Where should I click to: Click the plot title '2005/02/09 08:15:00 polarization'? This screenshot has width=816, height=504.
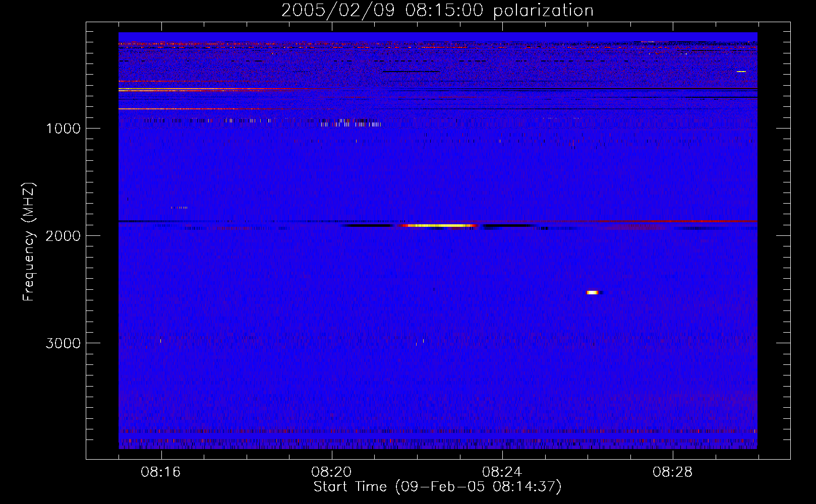[437, 10]
